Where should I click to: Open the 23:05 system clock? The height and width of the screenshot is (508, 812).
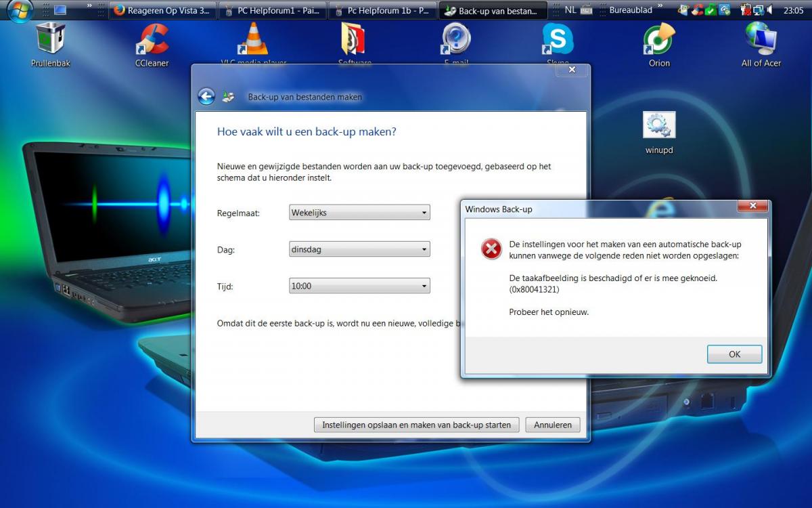[x=793, y=11]
